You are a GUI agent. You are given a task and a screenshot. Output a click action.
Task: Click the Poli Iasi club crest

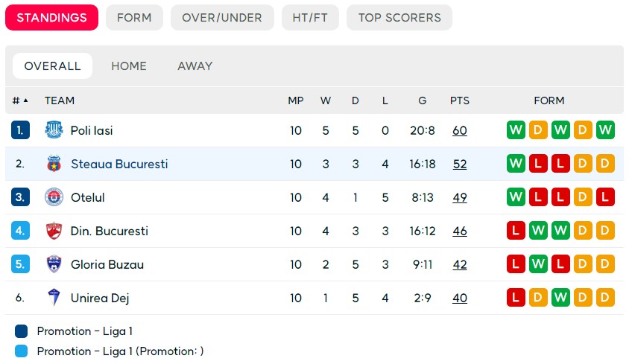(54, 130)
